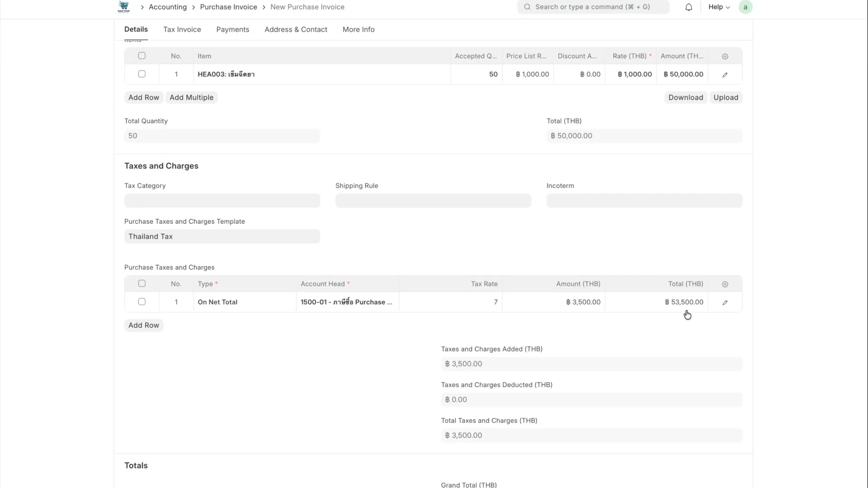Click the Total (THB) field ฿ 50,000.00
The image size is (868, 488).
pyautogui.click(x=644, y=136)
